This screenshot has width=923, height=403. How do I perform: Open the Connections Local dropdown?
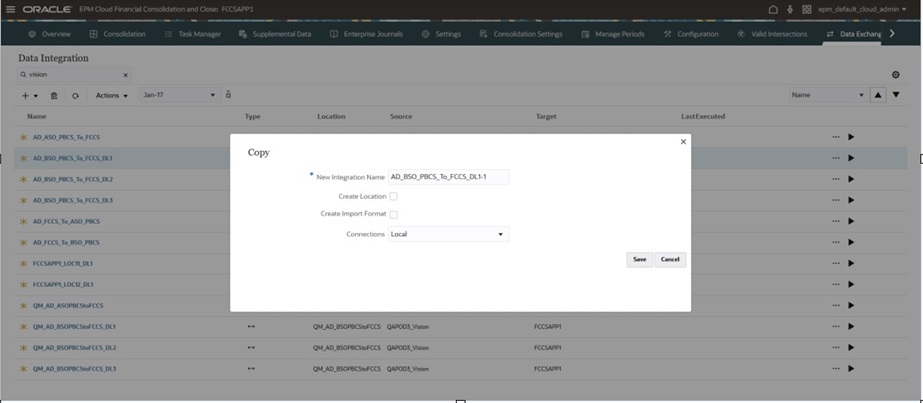coord(449,234)
